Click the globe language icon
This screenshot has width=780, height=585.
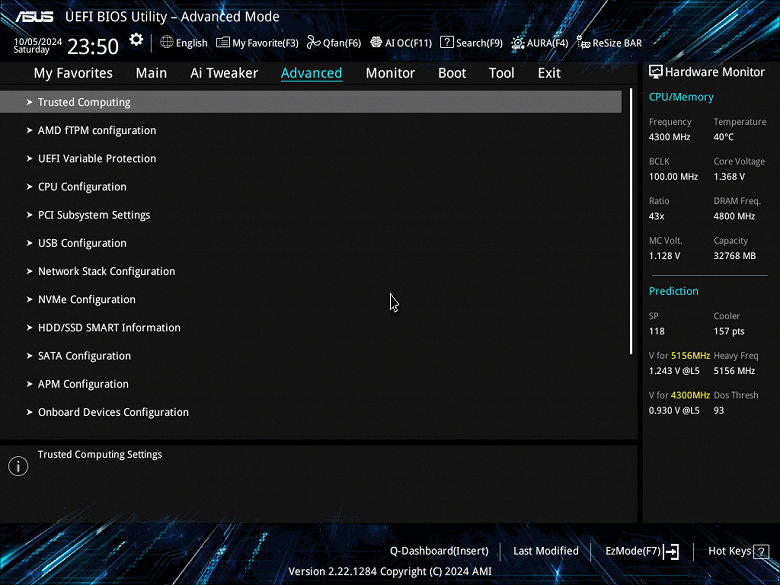(x=167, y=42)
